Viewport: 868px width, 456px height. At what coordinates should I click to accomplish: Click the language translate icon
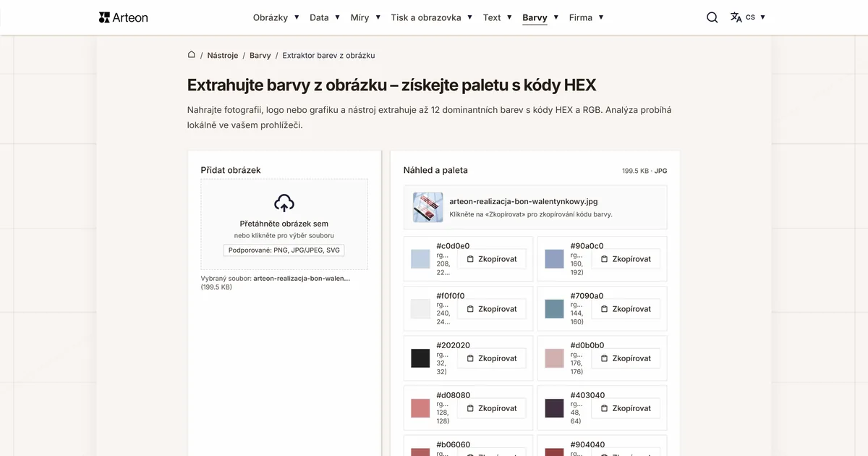[736, 17]
